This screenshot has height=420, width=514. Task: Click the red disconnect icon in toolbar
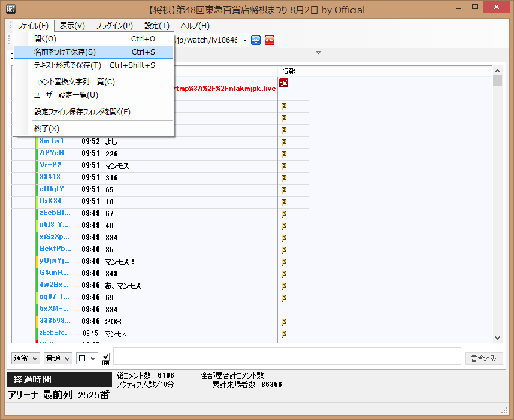tap(270, 40)
